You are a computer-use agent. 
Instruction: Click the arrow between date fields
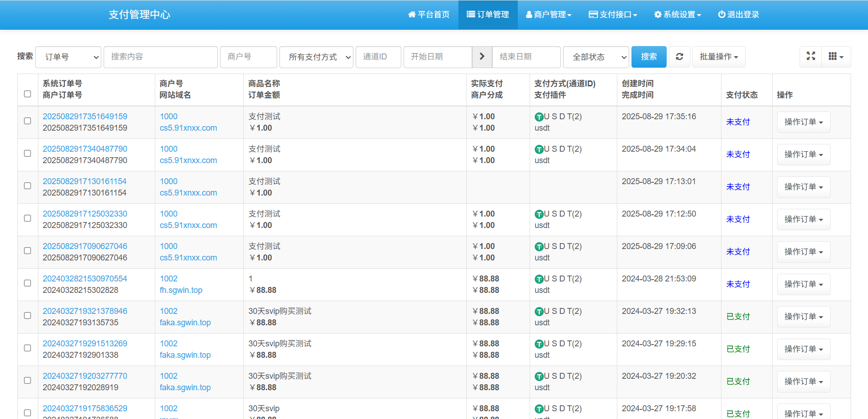click(x=482, y=57)
